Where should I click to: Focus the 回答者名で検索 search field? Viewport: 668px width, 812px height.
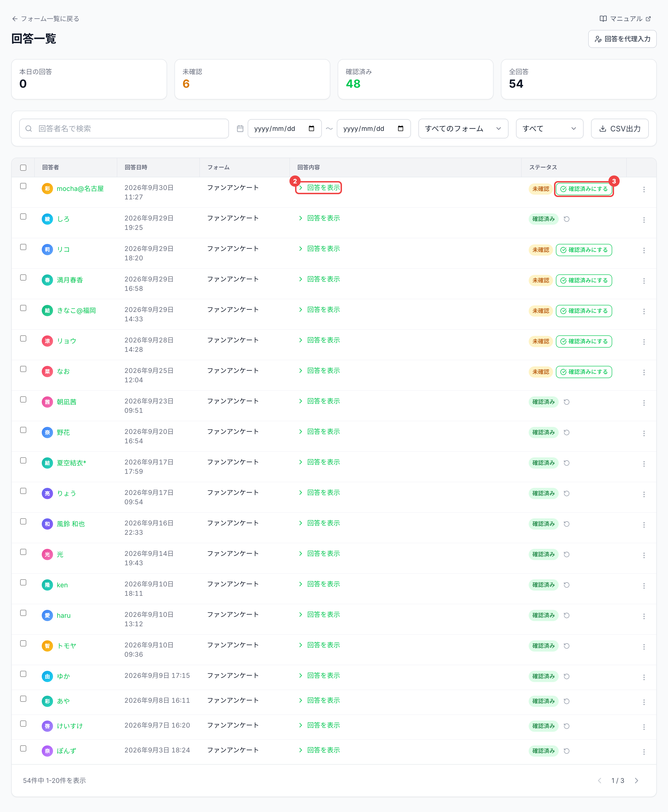click(x=124, y=129)
